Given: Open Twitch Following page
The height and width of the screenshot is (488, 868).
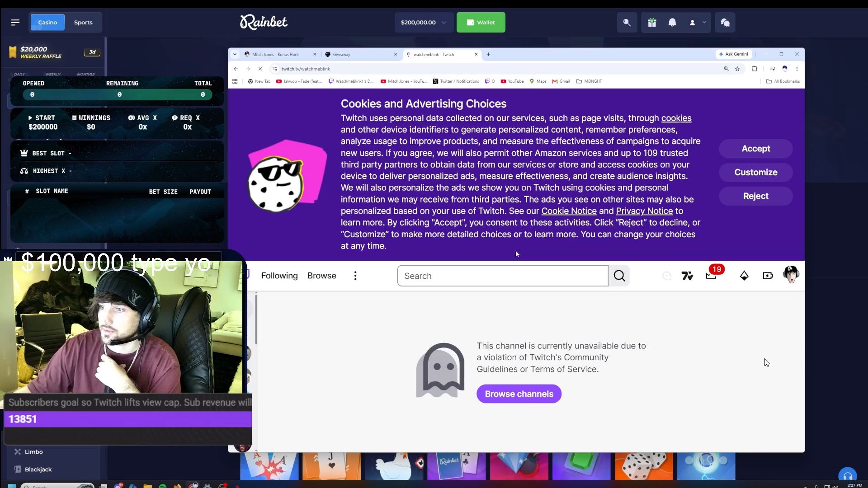Looking at the screenshot, I should coord(279,276).
